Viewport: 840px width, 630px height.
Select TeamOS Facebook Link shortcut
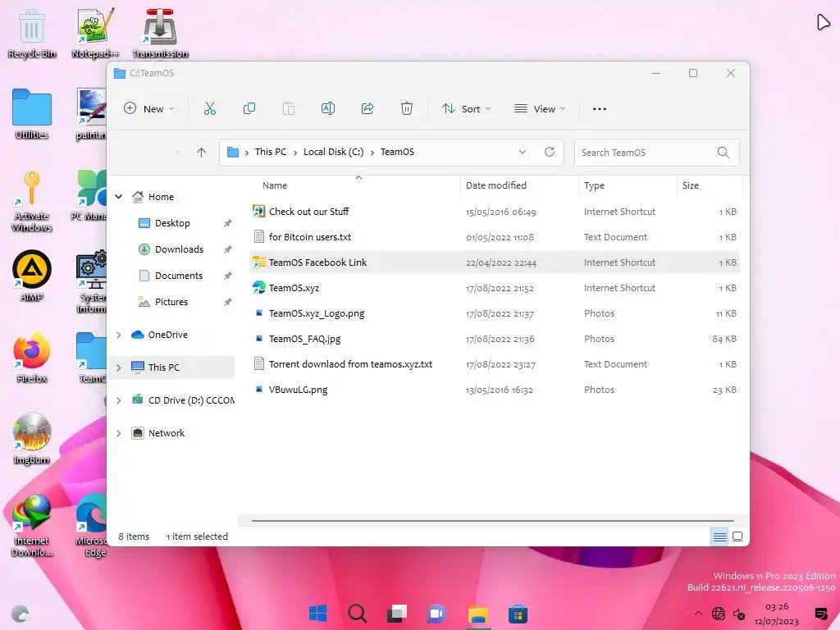(x=495, y=262)
